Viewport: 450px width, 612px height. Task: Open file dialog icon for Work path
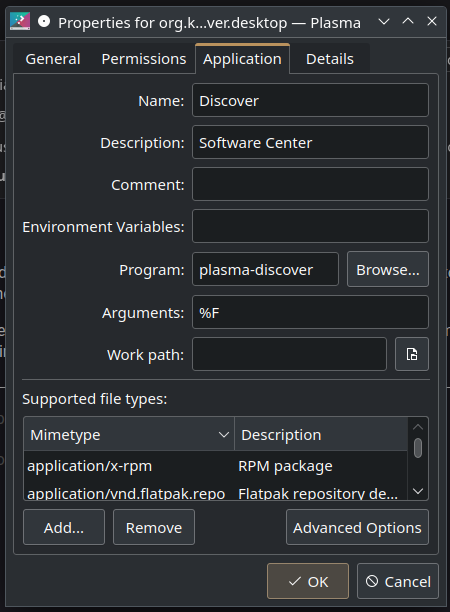point(412,354)
